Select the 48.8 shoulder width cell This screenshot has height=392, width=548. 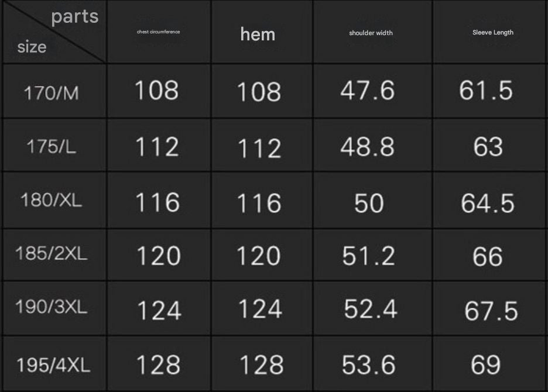(x=372, y=145)
